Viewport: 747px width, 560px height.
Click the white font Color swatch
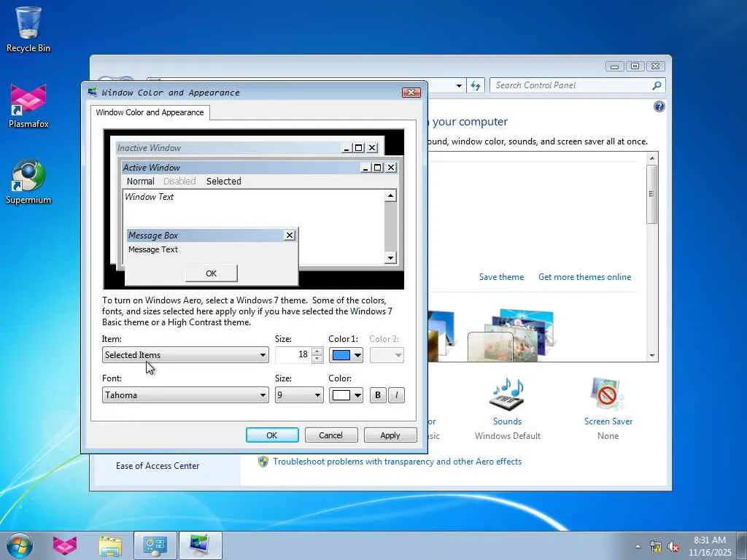pyautogui.click(x=341, y=395)
